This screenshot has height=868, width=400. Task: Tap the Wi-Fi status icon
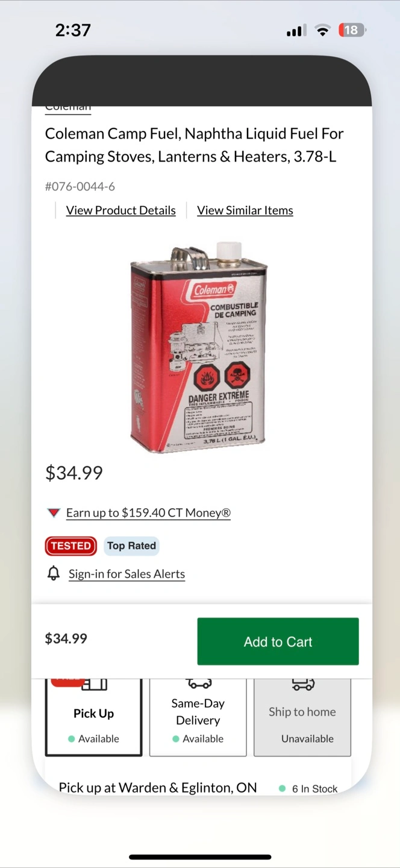tap(323, 30)
